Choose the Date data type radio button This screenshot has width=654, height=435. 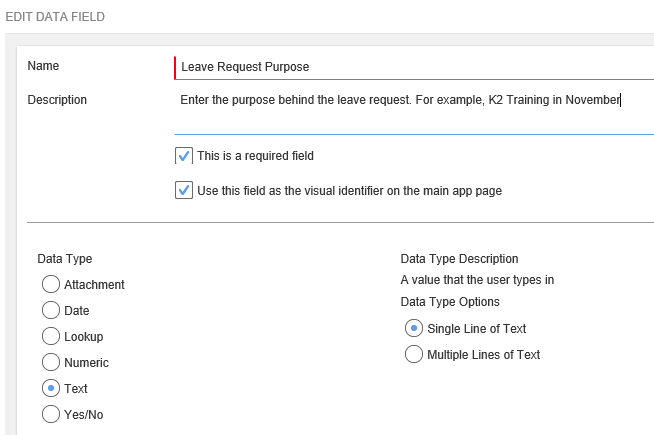coord(51,311)
